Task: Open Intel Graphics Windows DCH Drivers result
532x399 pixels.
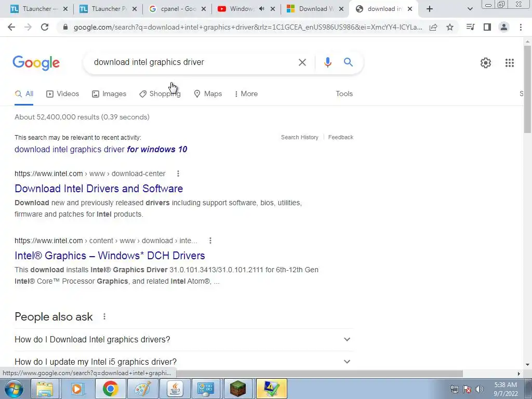Action: click(110, 256)
